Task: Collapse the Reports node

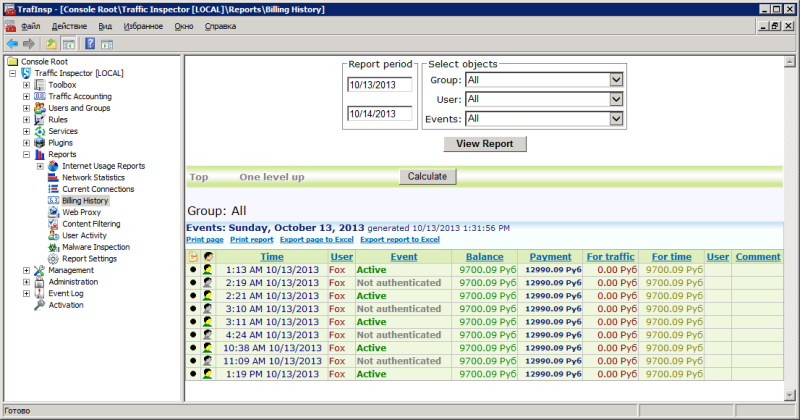Action: [27, 155]
